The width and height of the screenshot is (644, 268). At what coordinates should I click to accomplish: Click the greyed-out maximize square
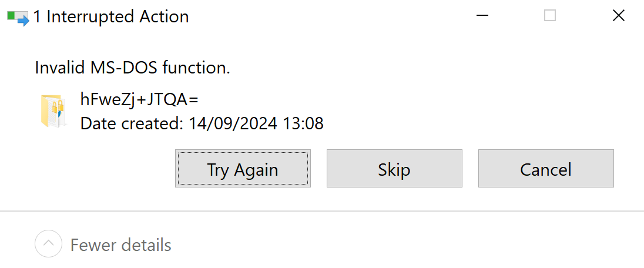click(550, 16)
